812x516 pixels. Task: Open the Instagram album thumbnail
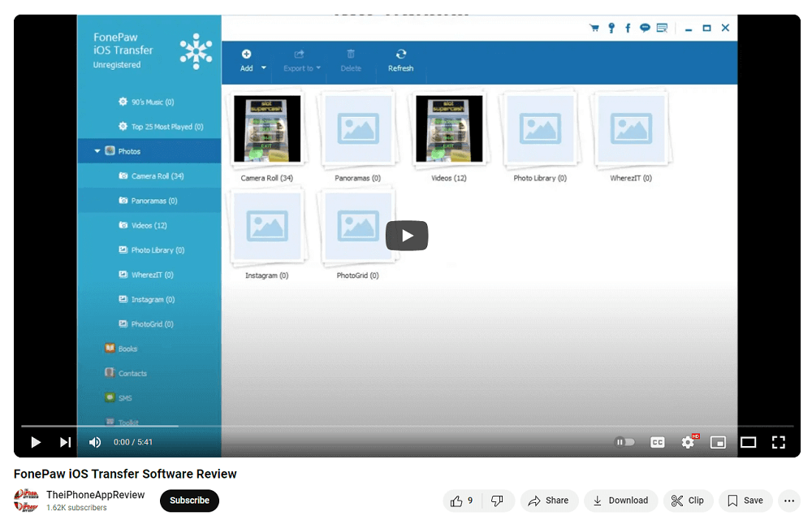click(x=266, y=227)
